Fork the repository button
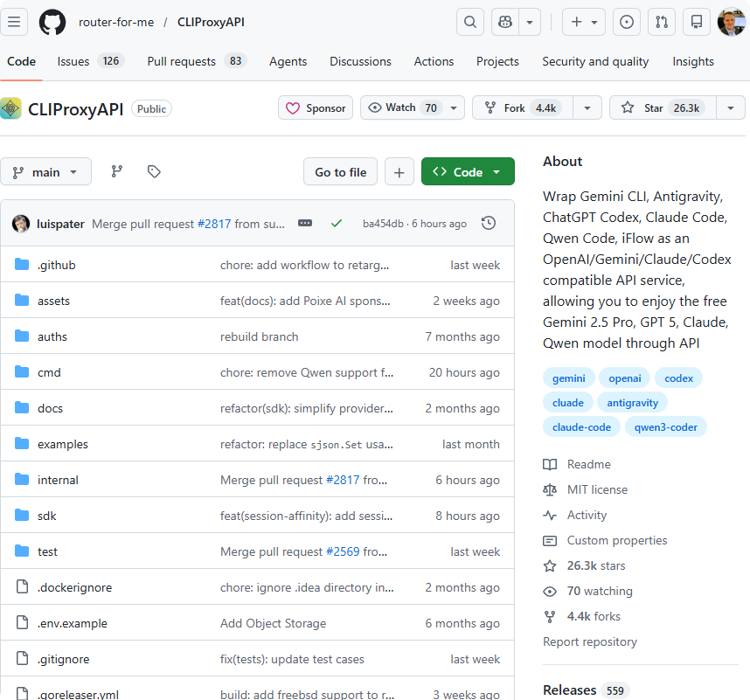 pos(523,108)
